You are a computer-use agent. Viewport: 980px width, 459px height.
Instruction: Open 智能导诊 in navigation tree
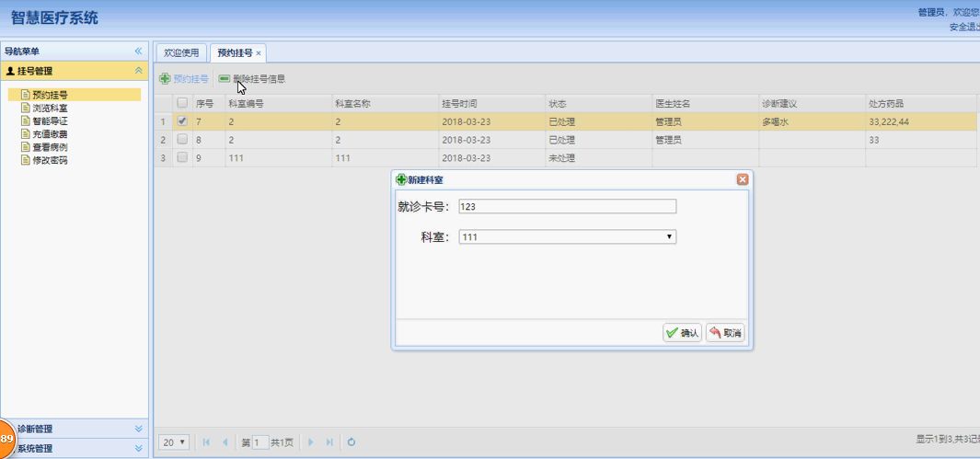pyautogui.click(x=50, y=121)
